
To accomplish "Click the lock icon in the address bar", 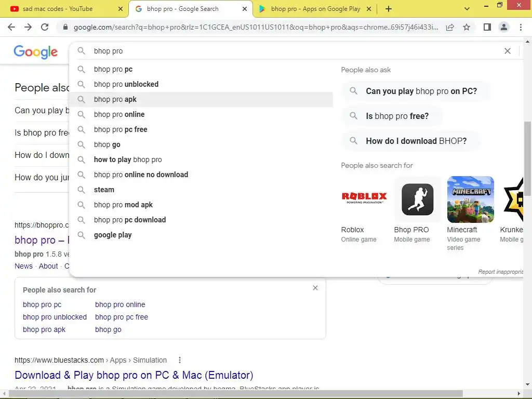I will click(x=65, y=27).
